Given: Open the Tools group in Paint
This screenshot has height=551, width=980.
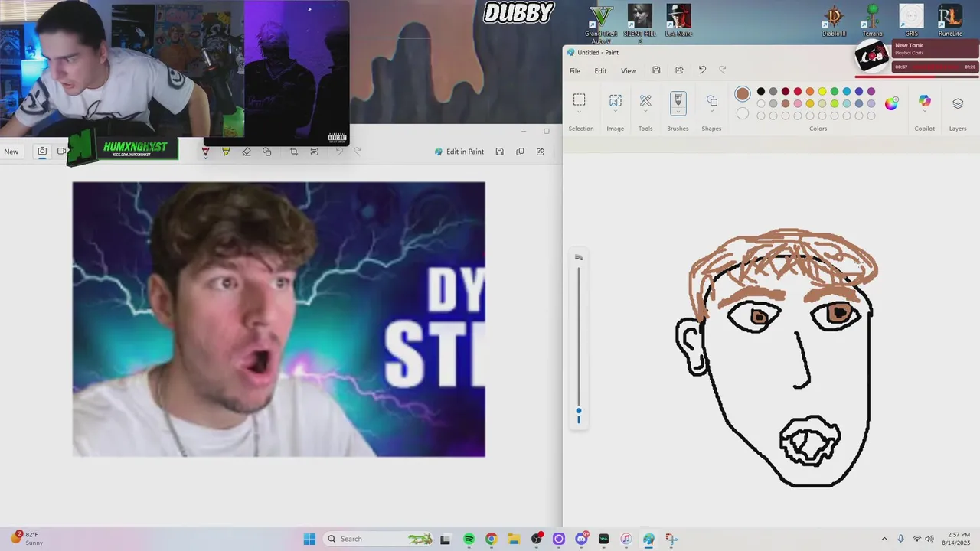Looking at the screenshot, I should (645, 101).
